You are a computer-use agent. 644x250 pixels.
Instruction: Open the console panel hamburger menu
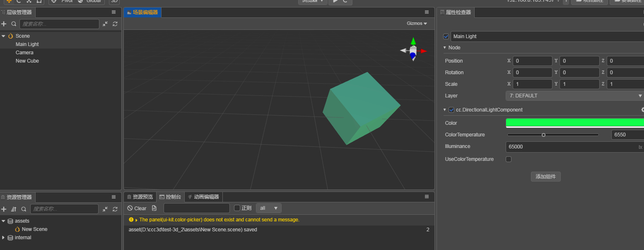coord(427,197)
